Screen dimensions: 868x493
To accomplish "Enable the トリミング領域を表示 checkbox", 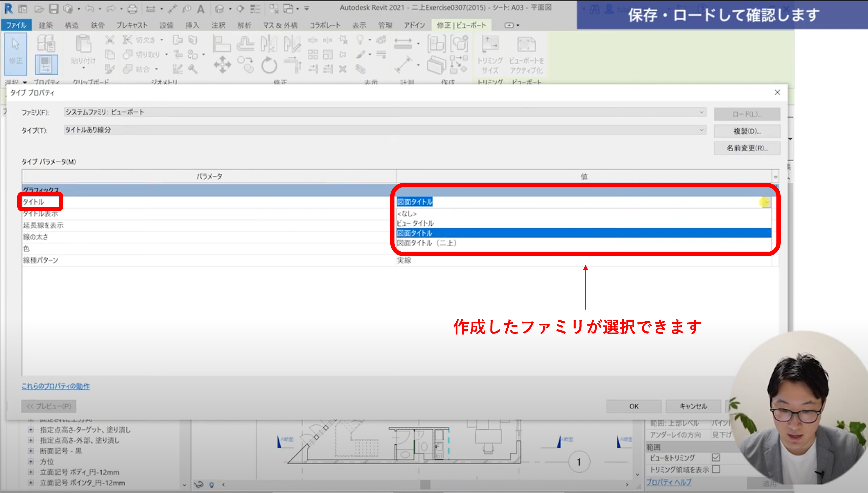I will pyautogui.click(x=716, y=469).
